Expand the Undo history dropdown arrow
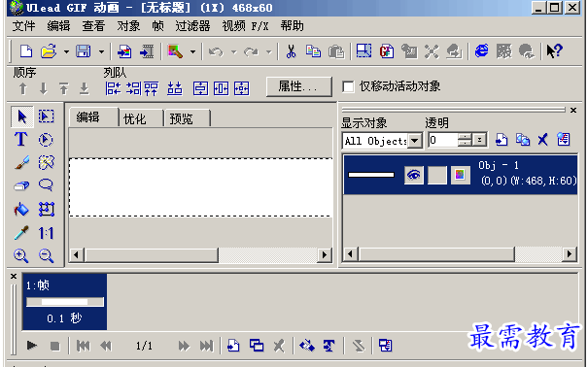The width and height of the screenshot is (588, 367). 234,51
